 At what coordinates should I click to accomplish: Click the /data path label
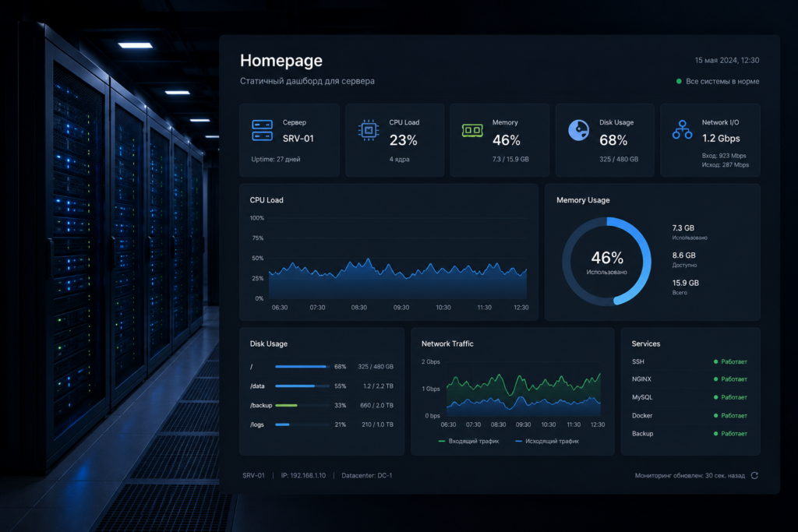(x=257, y=386)
